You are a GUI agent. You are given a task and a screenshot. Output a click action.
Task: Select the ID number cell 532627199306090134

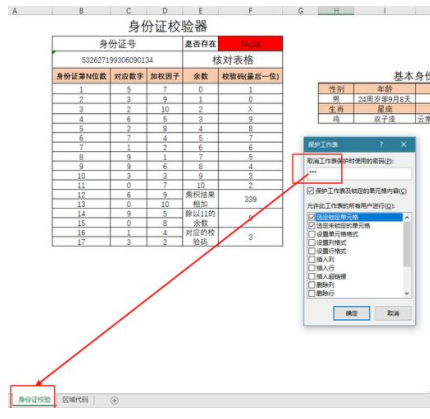(x=117, y=60)
